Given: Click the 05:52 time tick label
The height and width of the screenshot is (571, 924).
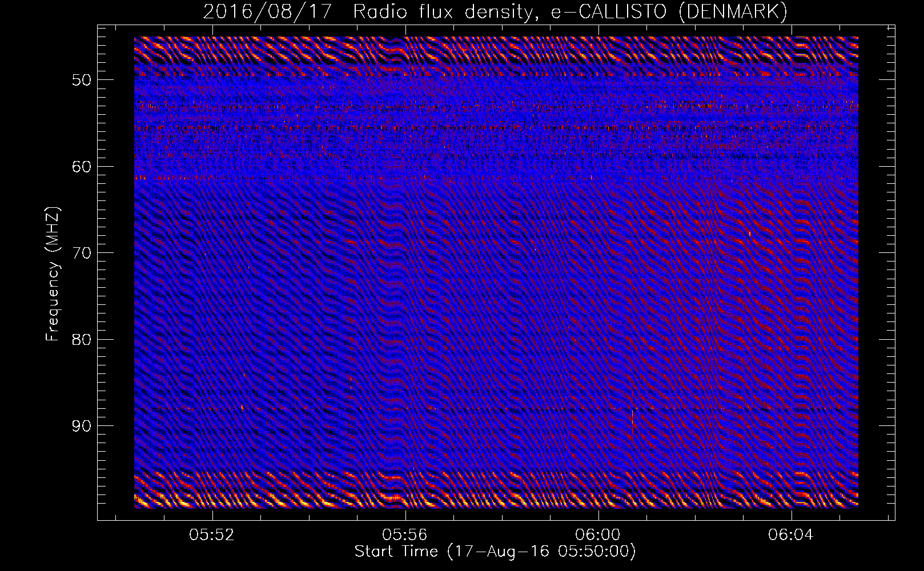Looking at the screenshot, I should click(212, 535).
